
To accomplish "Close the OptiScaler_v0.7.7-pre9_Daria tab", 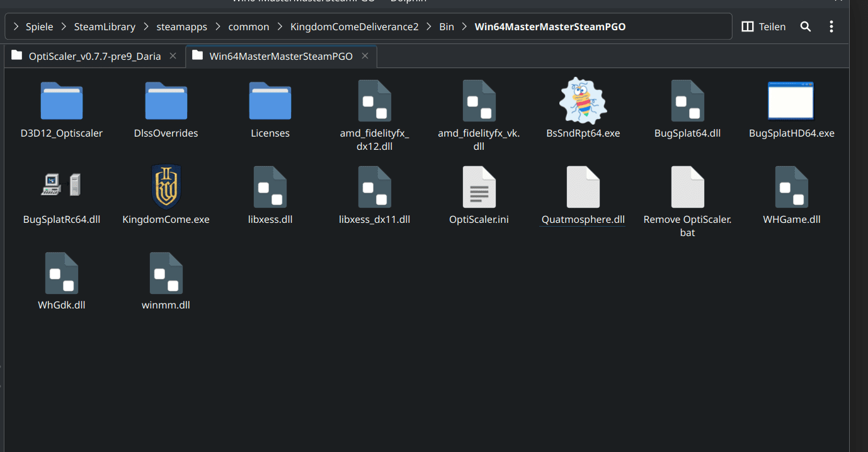I will pos(173,56).
